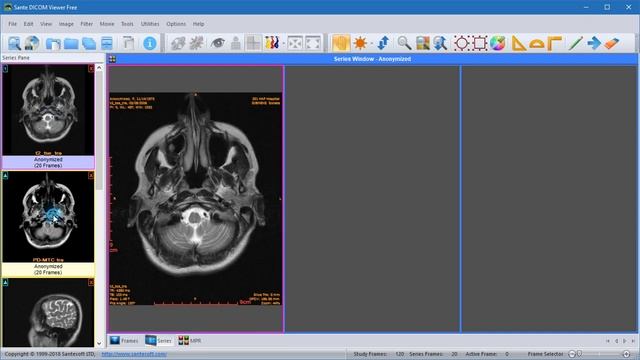This screenshot has height=360, width=640.
Task: Open the Edit menu
Action: tap(28, 24)
